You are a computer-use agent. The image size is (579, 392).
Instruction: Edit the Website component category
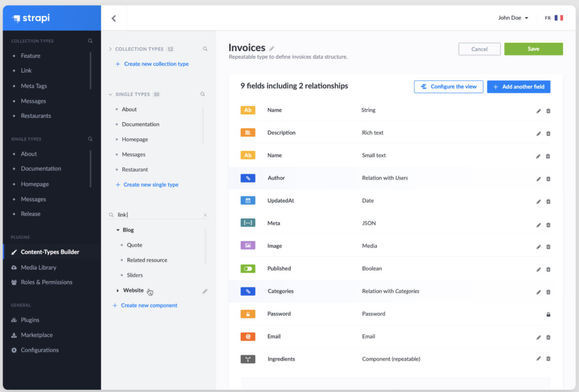pyautogui.click(x=205, y=291)
